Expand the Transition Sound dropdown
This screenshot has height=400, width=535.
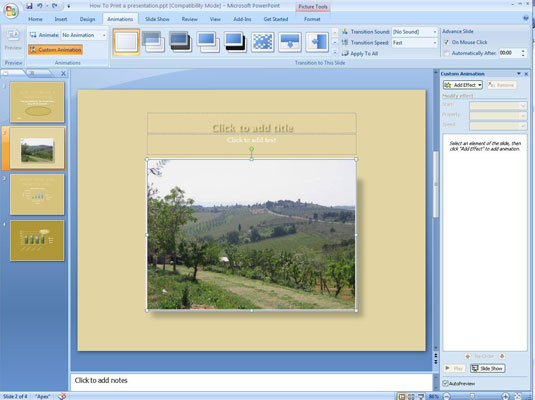[415, 32]
